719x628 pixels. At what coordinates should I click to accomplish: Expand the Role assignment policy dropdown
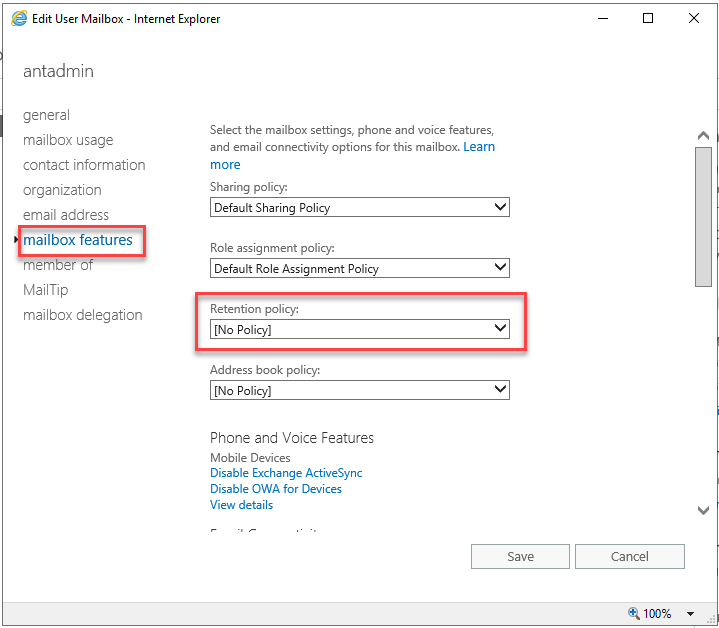360,268
